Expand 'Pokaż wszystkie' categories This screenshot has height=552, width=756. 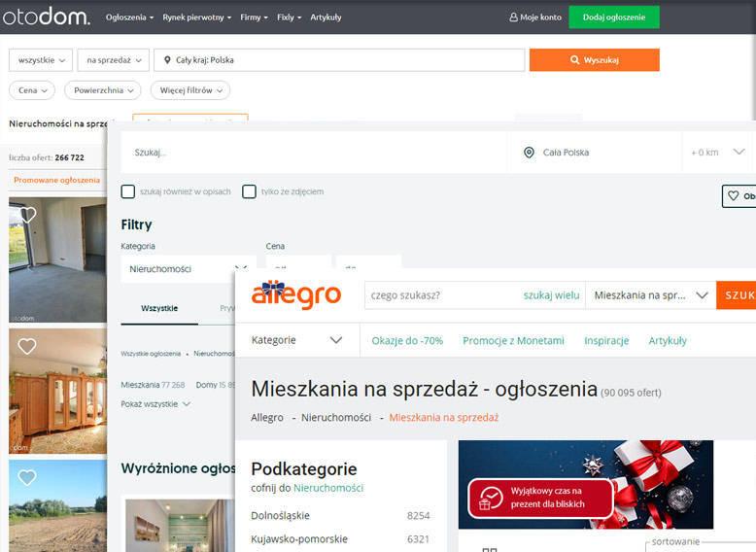click(155, 404)
